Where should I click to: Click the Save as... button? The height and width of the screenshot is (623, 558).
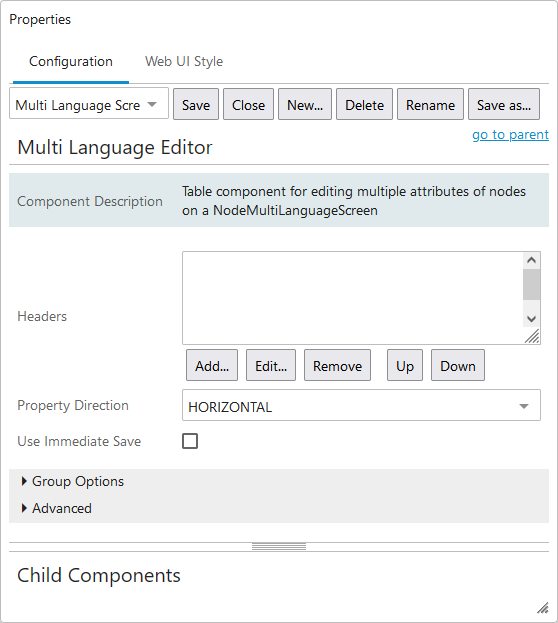click(504, 104)
